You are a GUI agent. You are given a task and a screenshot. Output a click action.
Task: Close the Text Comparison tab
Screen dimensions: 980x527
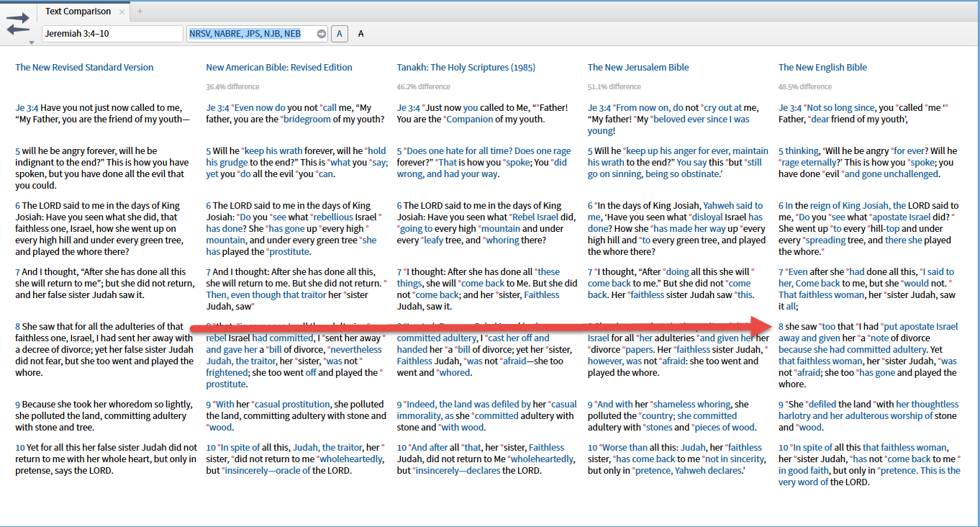tap(122, 12)
